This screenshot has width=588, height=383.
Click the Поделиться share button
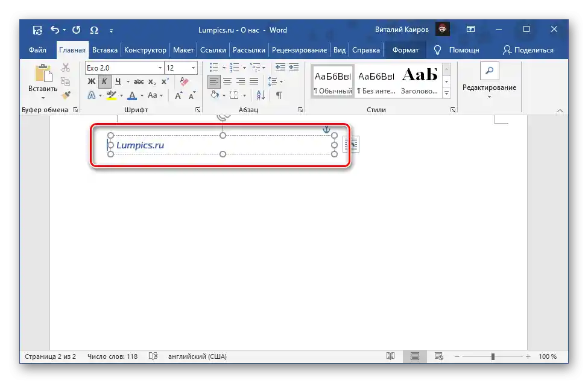point(528,50)
